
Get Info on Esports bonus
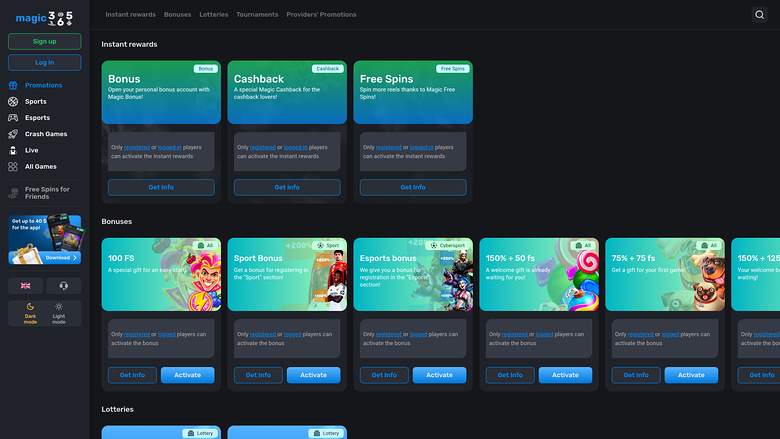[384, 375]
